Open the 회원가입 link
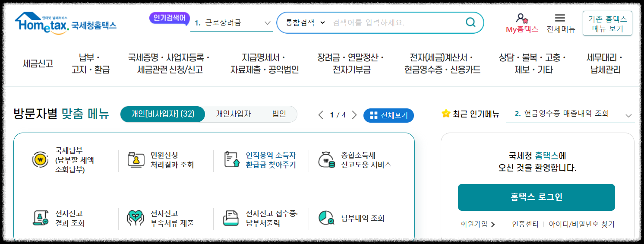This screenshot has width=644, height=244. (477, 224)
